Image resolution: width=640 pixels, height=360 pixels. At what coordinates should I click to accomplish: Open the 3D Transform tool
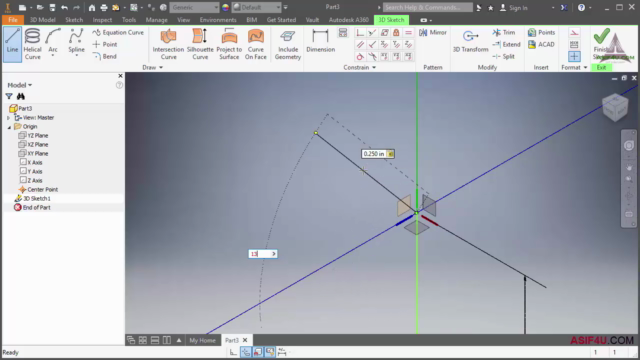click(x=470, y=41)
